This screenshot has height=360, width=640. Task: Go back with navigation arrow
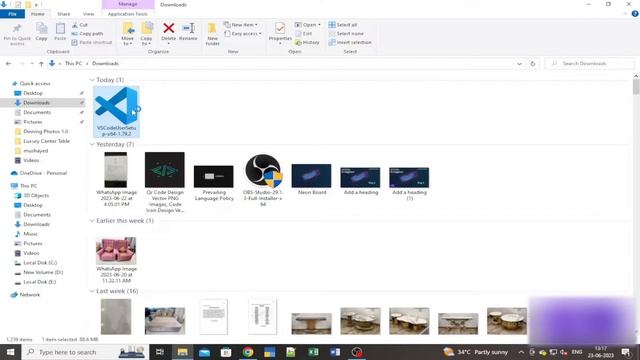tap(9, 64)
